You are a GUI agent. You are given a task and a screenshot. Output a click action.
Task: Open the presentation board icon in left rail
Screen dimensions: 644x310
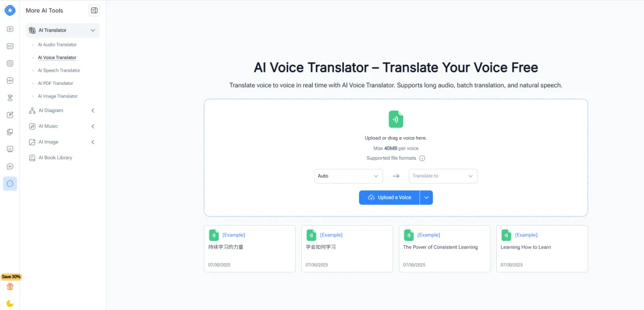tap(10, 149)
